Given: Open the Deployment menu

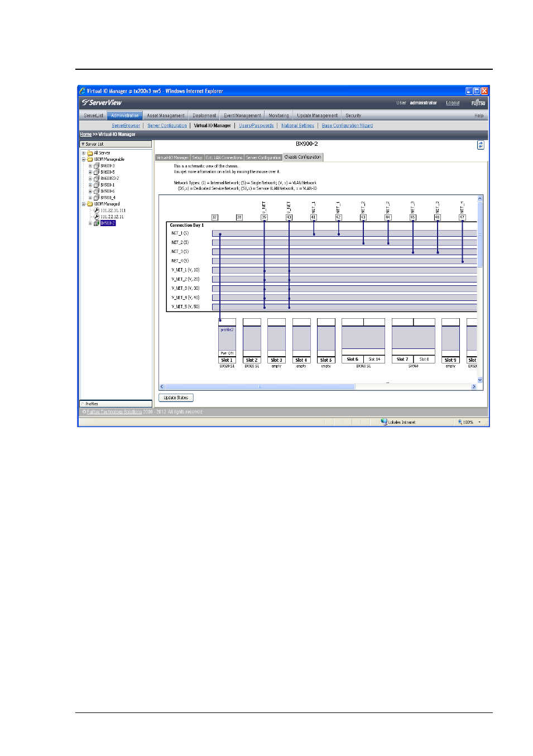Looking at the screenshot, I should coord(204,116).
